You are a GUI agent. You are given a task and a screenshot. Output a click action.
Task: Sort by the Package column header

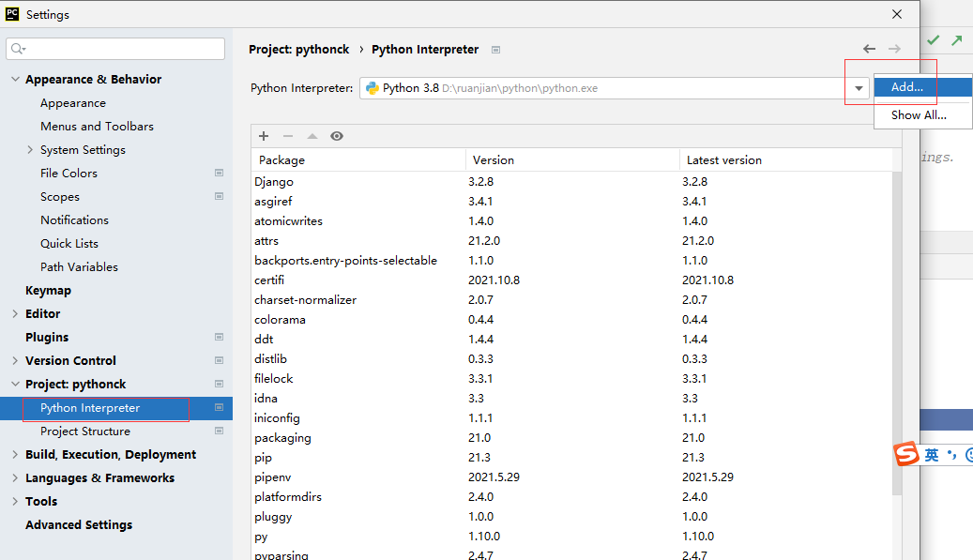point(358,160)
